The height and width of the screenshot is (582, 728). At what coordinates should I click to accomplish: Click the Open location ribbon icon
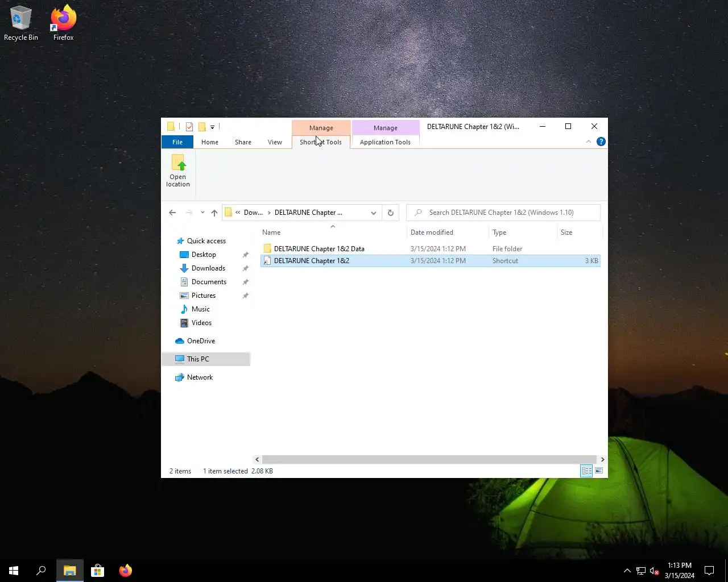click(178, 171)
